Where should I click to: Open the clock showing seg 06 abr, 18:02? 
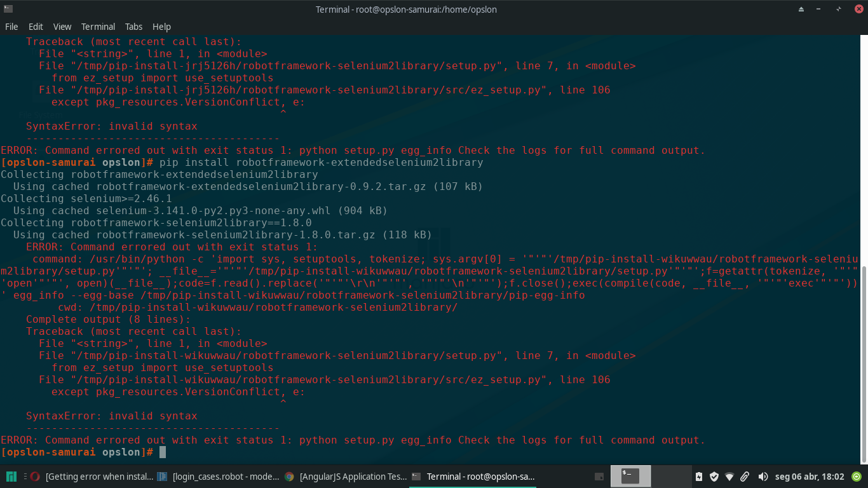tap(810, 477)
